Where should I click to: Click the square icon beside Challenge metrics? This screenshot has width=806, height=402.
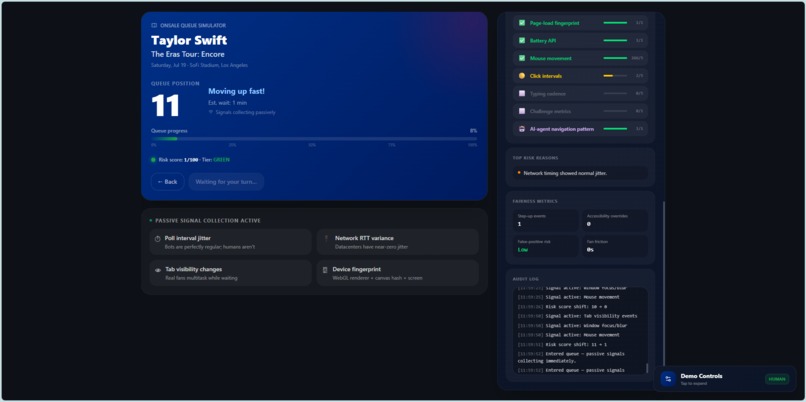pyautogui.click(x=522, y=111)
